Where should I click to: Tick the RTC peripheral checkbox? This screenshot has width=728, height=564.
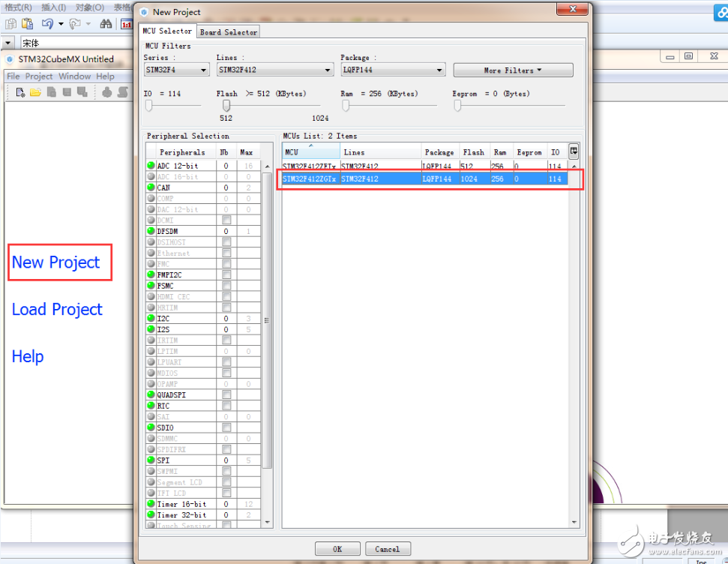(226, 406)
